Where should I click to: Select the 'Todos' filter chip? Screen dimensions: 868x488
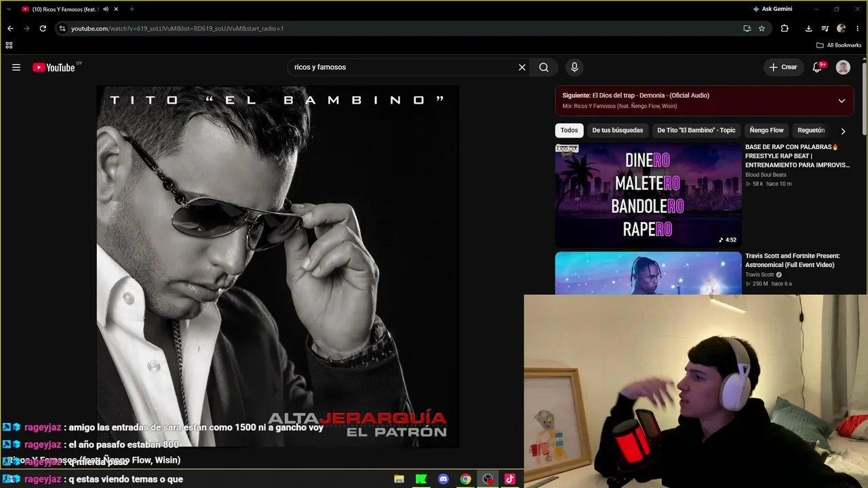click(x=570, y=130)
